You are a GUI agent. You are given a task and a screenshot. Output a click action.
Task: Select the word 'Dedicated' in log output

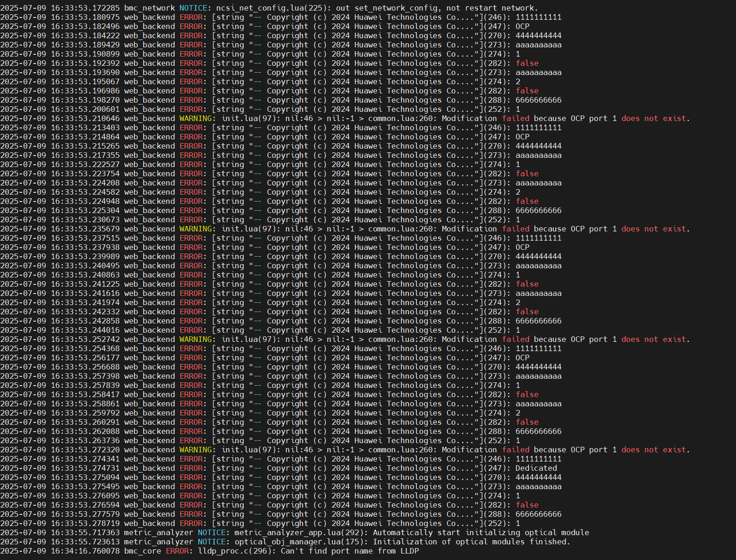coord(536,468)
